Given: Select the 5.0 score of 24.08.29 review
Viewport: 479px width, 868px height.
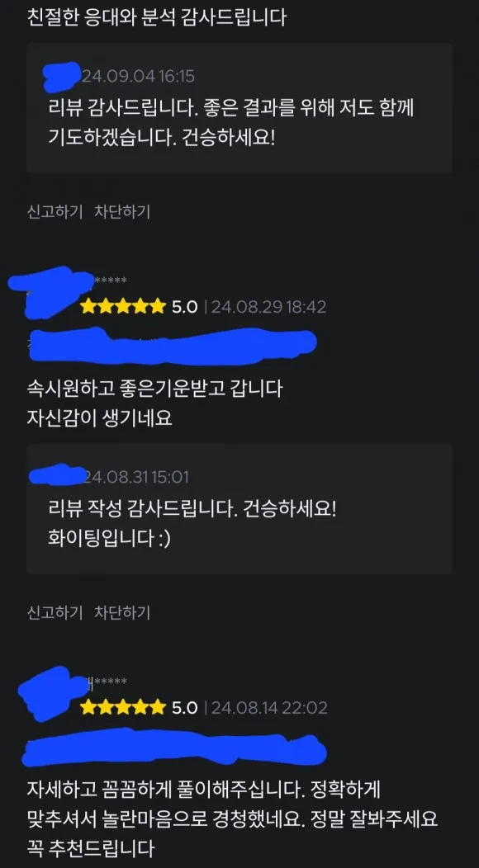Looking at the screenshot, I should pos(184,306).
